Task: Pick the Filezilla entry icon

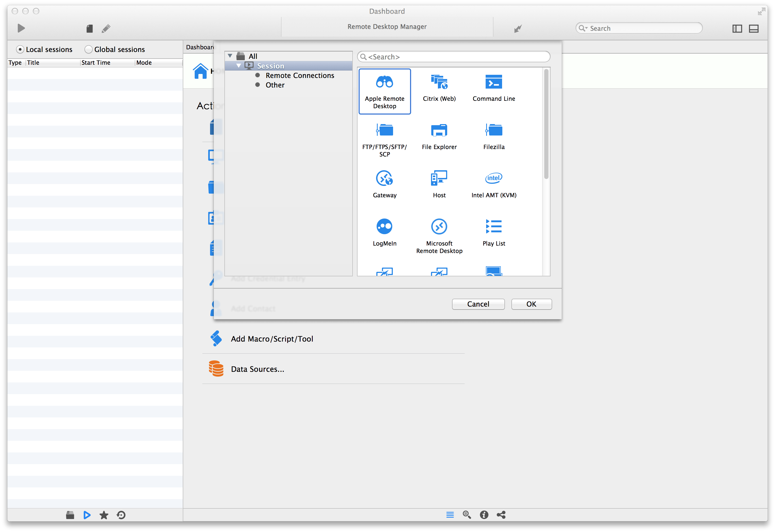Action: [494, 130]
